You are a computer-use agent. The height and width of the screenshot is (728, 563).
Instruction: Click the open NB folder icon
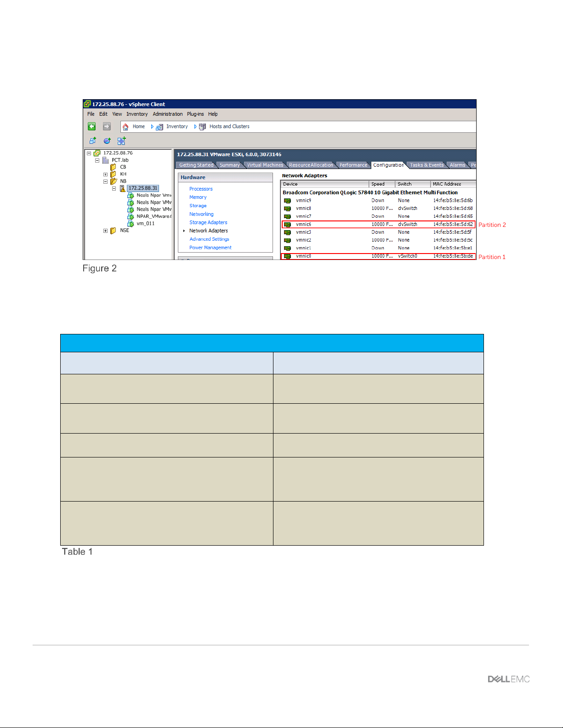coord(114,181)
